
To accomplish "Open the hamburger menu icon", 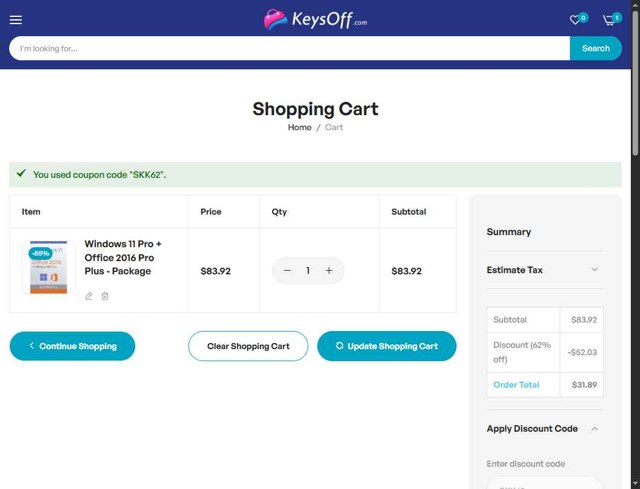I will (16, 20).
